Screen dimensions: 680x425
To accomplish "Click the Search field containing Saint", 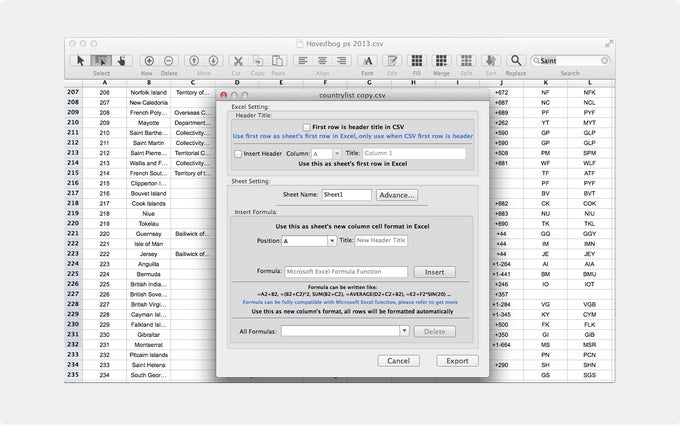I will tap(570, 61).
